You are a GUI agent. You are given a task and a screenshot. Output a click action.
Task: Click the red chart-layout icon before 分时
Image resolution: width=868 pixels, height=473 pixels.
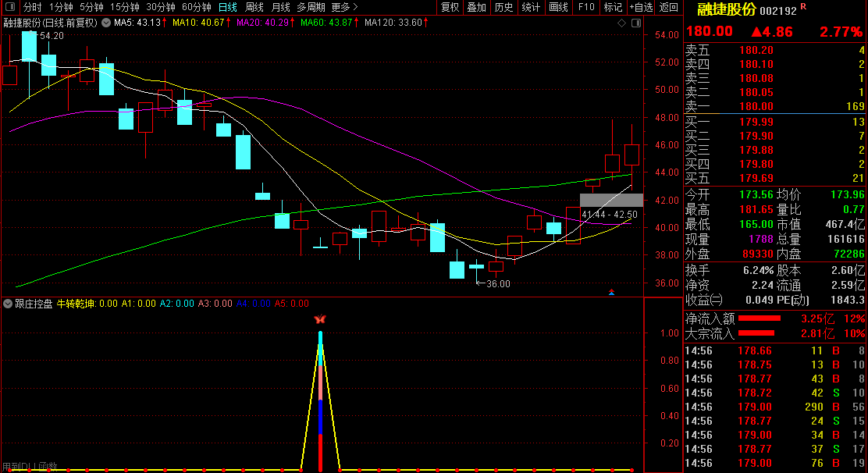tap(10, 7)
